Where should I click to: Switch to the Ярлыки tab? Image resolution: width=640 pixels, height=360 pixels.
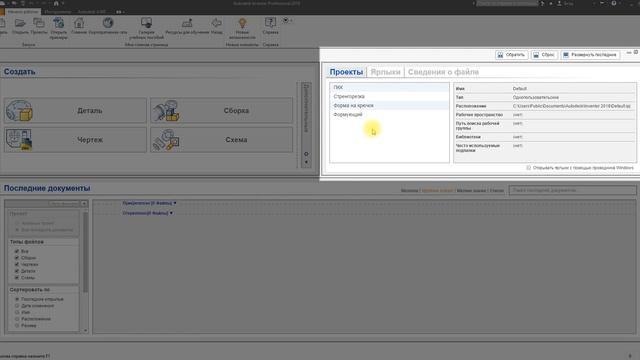pyautogui.click(x=385, y=72)
